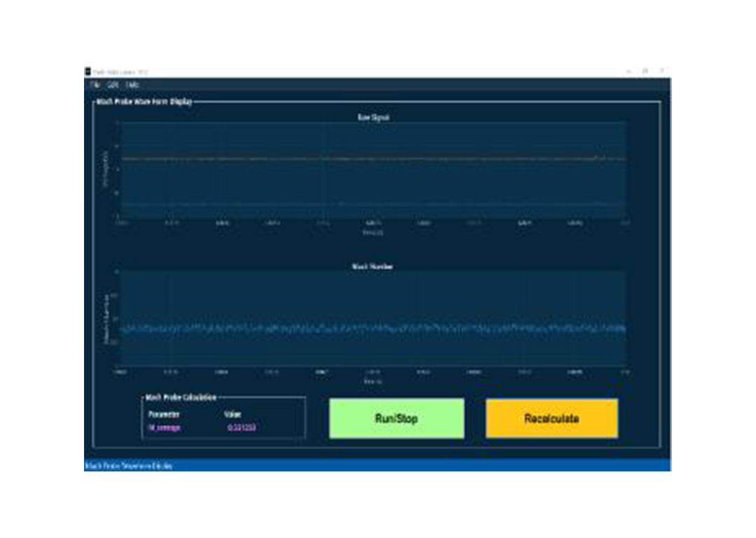
Task: Select the M_average parameter row
Action: [x=164, y=427]
